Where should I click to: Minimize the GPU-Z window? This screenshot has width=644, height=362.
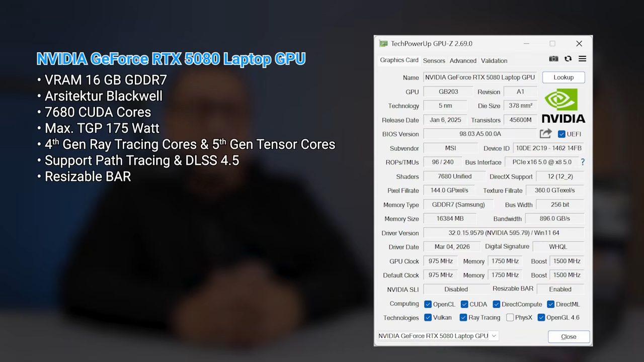pos(526,44)
